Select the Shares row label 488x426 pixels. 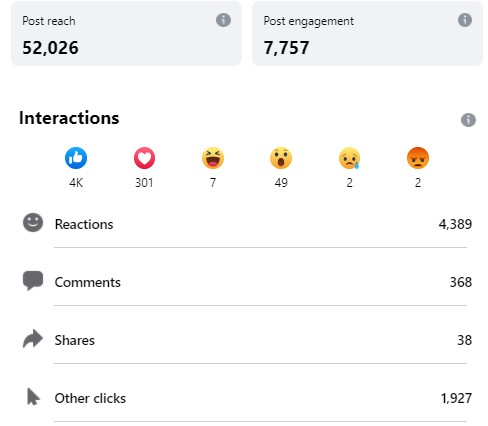[75, 340]
